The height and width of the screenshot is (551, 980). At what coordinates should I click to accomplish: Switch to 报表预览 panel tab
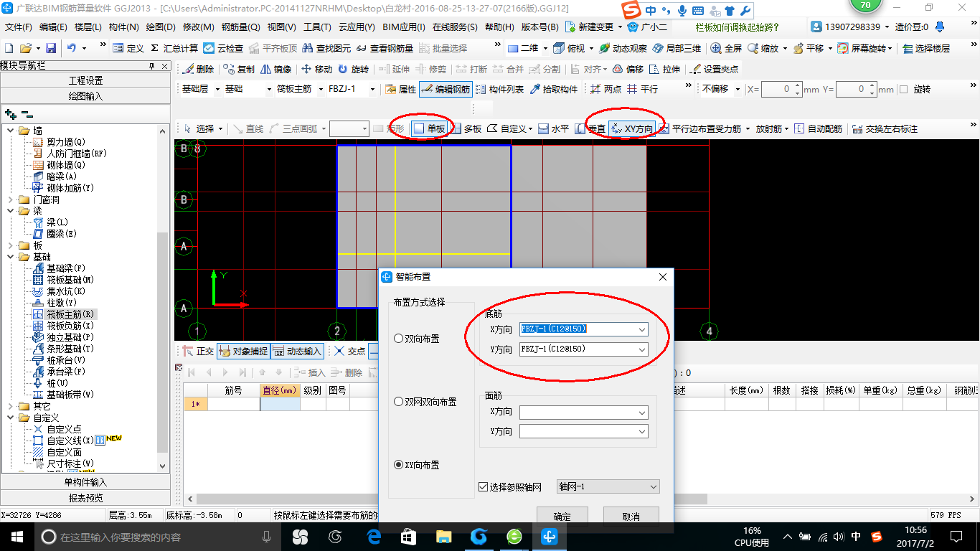tap(86, 498)
